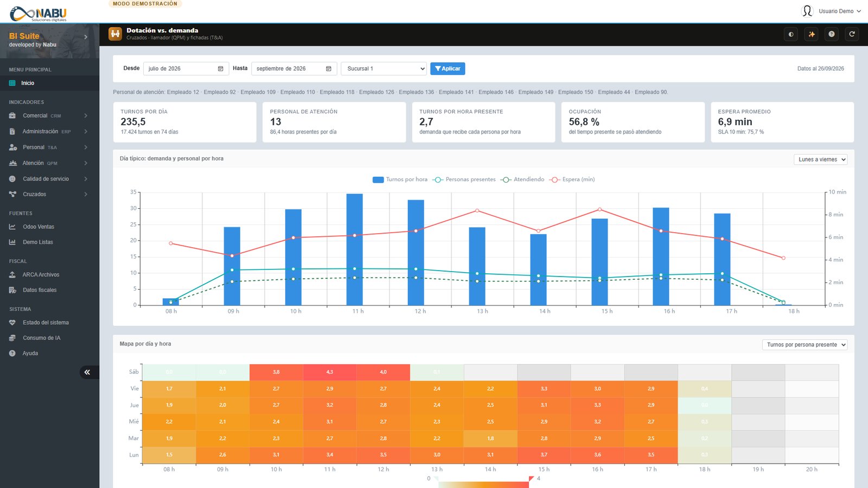Click the Consumo de IA coins icon
Viewport: 868px width, 488px height.
click(x=12, y=338)
